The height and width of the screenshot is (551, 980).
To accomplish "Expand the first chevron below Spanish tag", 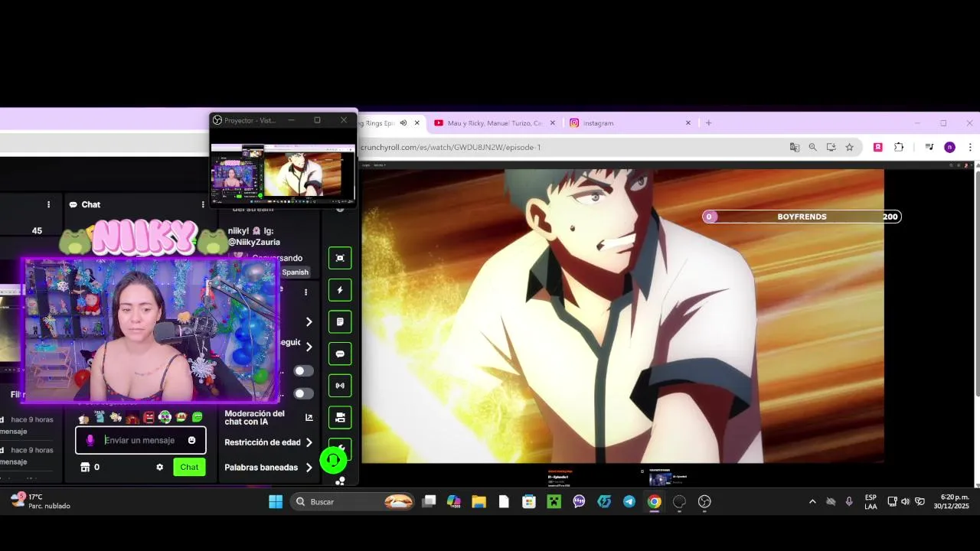I will [x=309, y=322].
